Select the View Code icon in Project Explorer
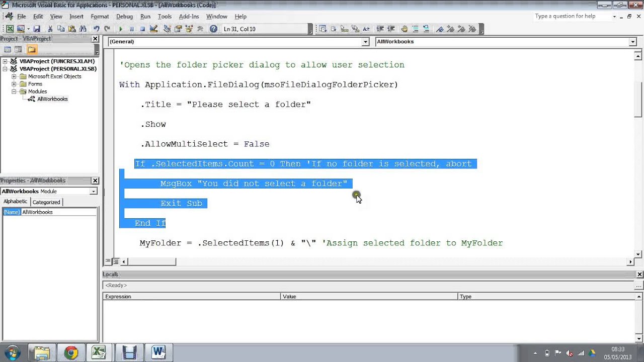644x362 pixels. (8, 49)
